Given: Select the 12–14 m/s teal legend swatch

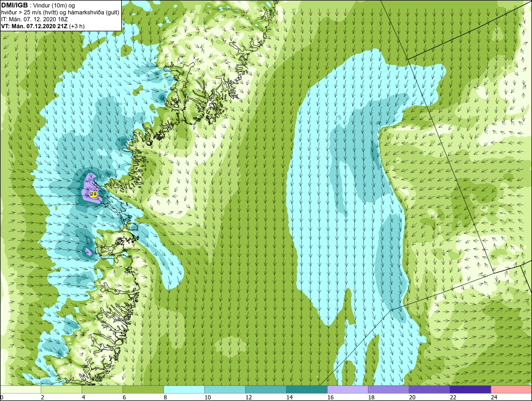Looking at the screenshot, I should coord(265,389).
